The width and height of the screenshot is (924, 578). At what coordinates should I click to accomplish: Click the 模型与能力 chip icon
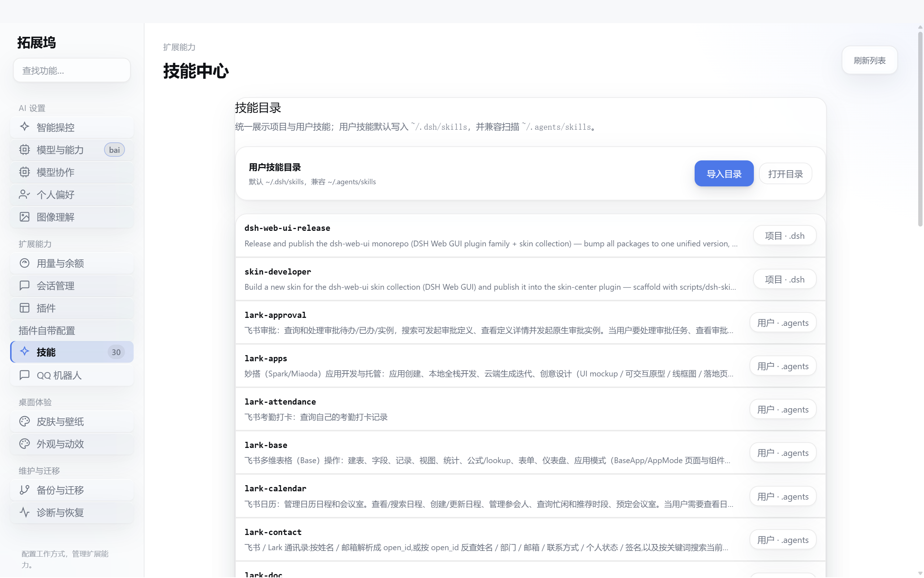(x=25, y=150)
